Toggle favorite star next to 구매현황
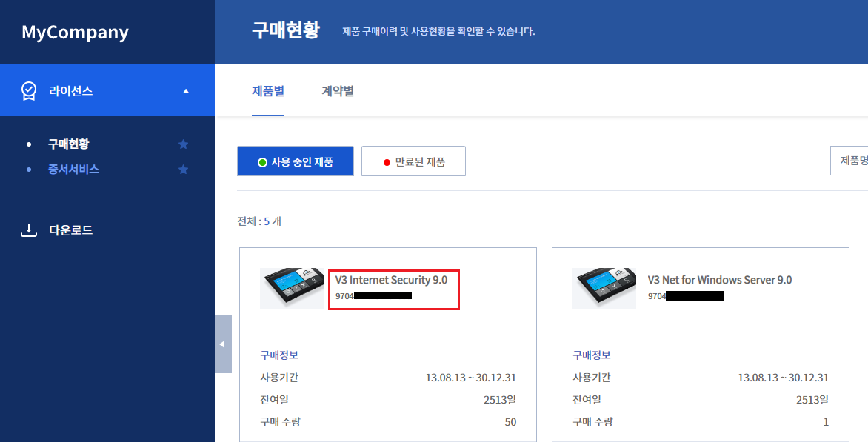The height and width of the screenshot is (442, 868). pyautogui.click(x=183, y=144)
